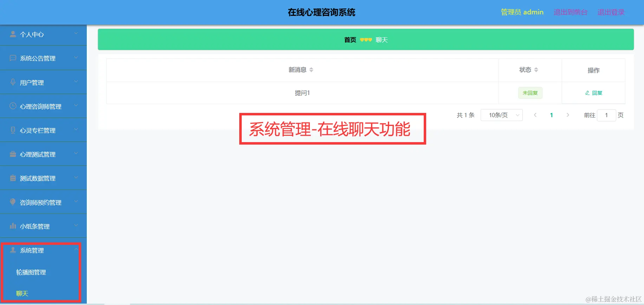Expand the 咨询师预约管理 chevron
Screen dimensions: 644x305
click(76, 202)
